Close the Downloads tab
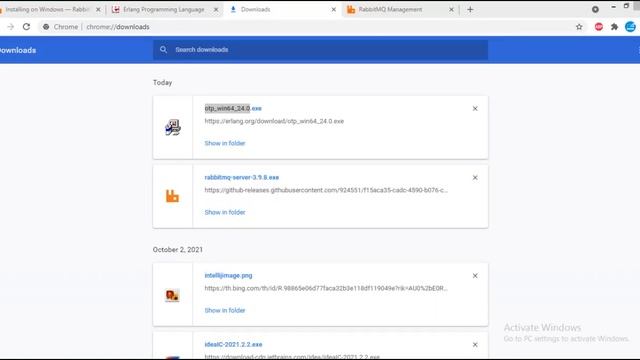Image resolution: width=640 pixels, height=360 pixels. coord(333,9)
